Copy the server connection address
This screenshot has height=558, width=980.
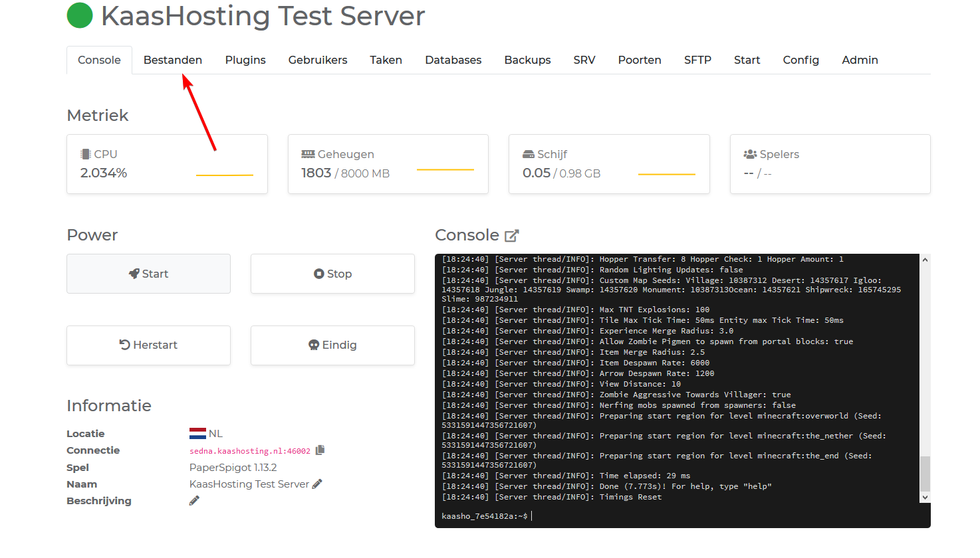tap(320, 450)
